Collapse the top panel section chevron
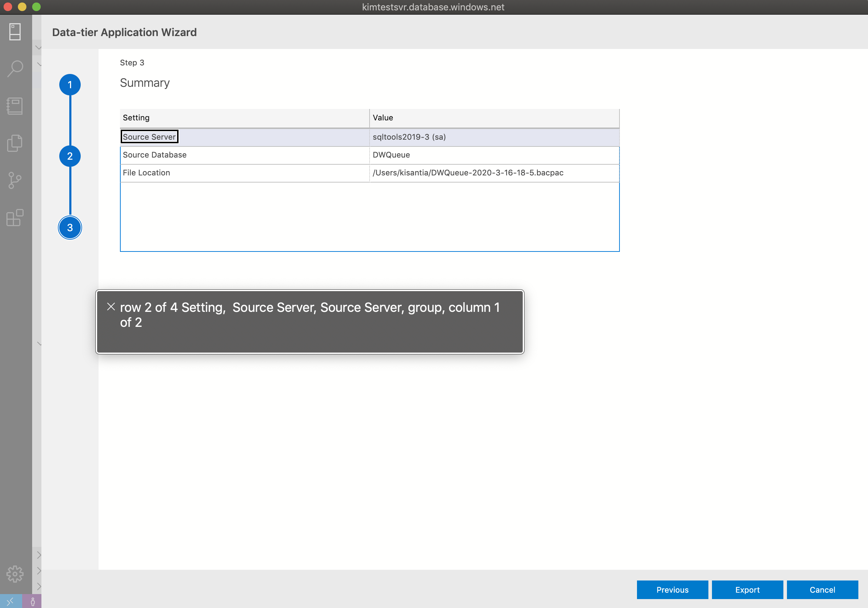 [38, 48]
